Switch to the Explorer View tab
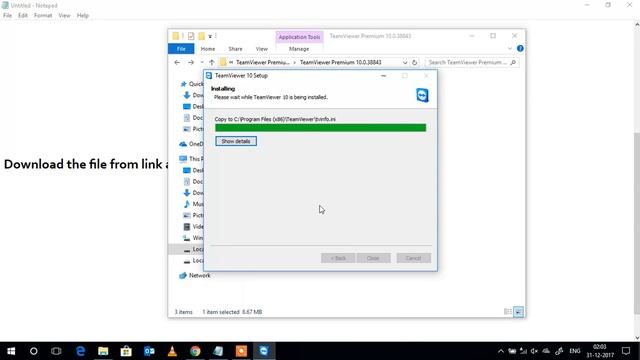Image resolution: width=640 pixels, height=360 pixels. point(262,49)
